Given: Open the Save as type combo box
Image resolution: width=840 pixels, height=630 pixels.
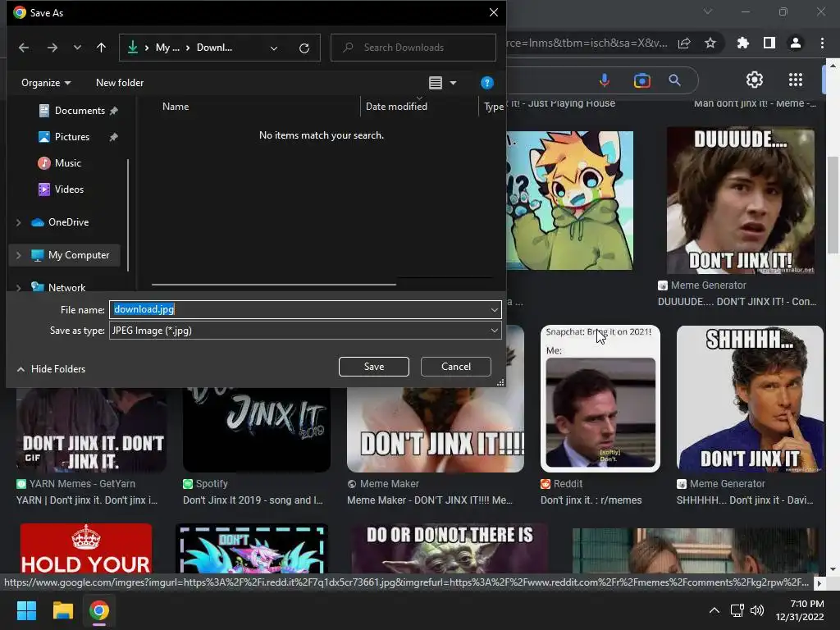Looking at the screenshot, I should point(305,331).
